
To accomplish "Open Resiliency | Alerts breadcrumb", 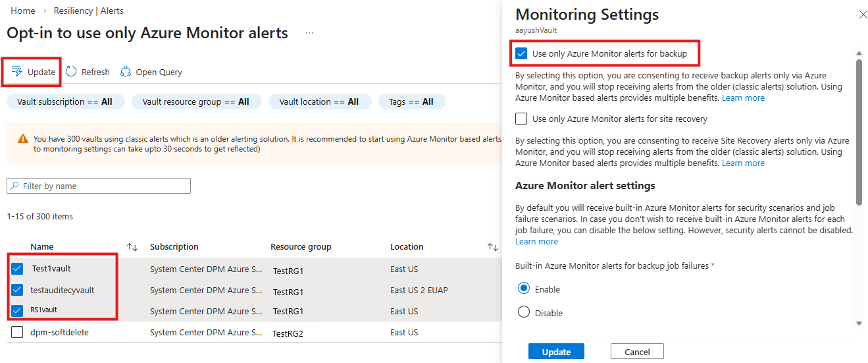I will 91,11.
